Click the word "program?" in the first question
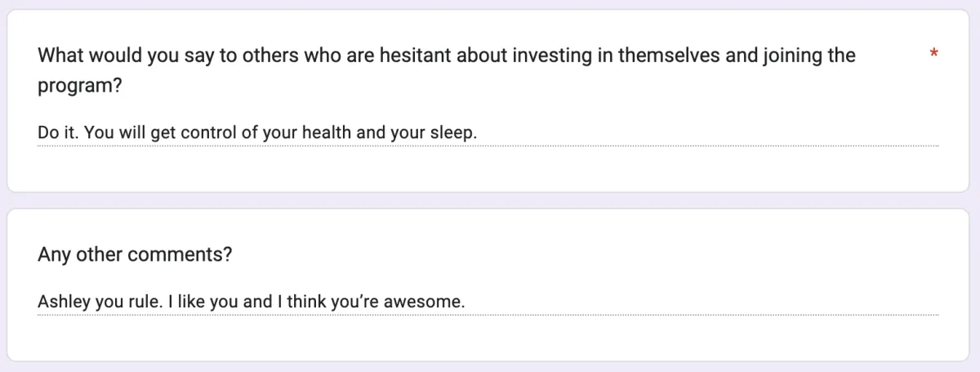The height and width of the screenshot is (372, 980). tap(80, 85)
